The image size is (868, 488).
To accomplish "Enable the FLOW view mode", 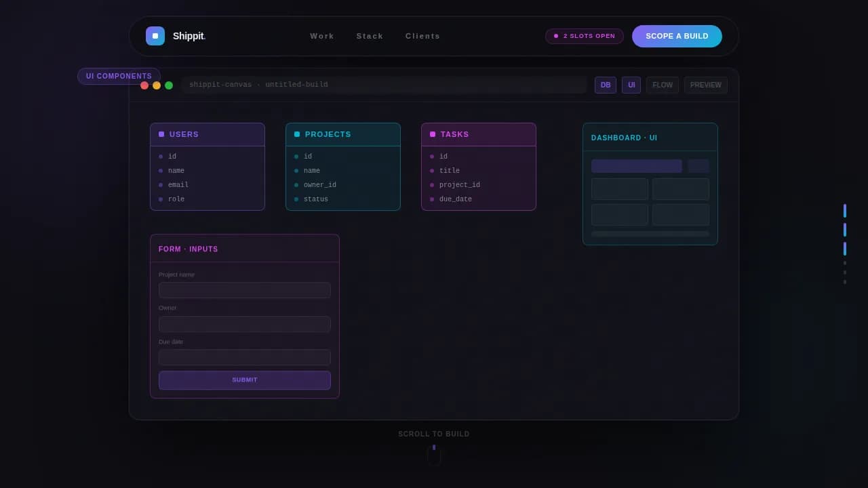I will click(x=663, y=85).
